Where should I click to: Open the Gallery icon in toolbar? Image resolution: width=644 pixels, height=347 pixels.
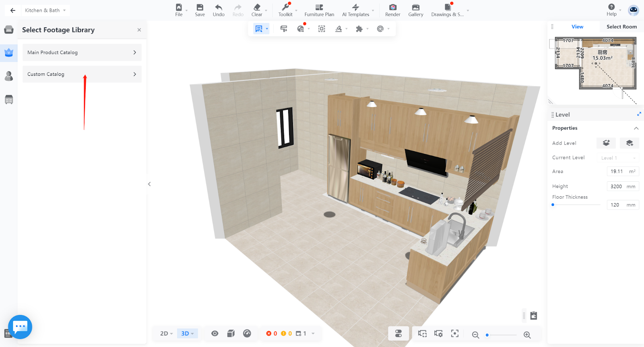tap(415, 8)
